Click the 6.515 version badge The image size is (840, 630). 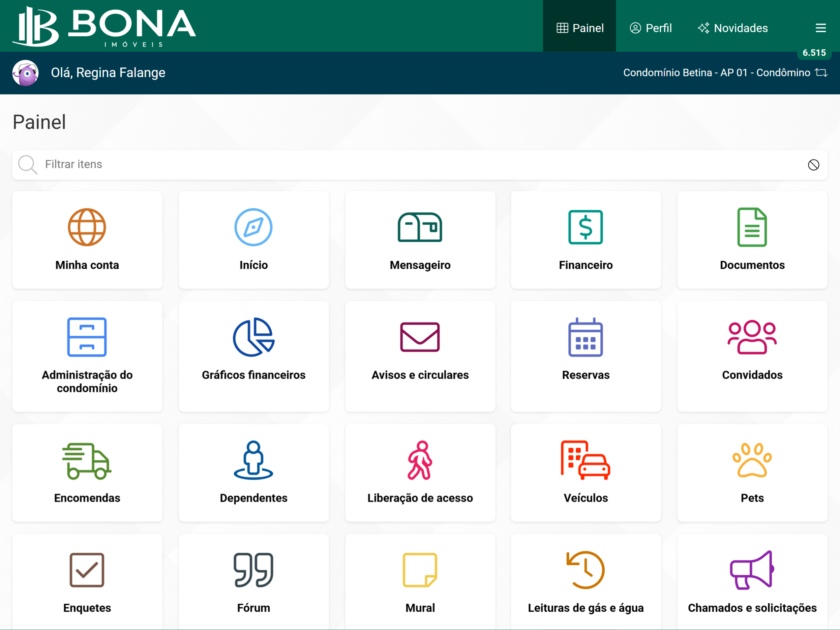(814, 53)
